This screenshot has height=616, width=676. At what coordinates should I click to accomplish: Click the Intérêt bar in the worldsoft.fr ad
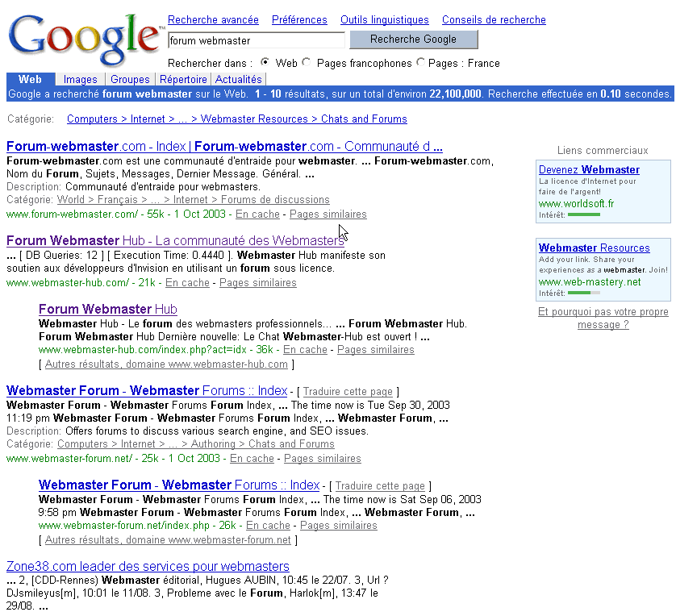click(584, 214)
